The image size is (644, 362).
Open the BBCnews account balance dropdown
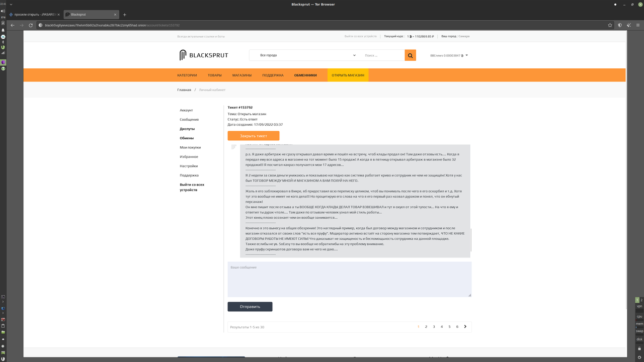point(449,55)
